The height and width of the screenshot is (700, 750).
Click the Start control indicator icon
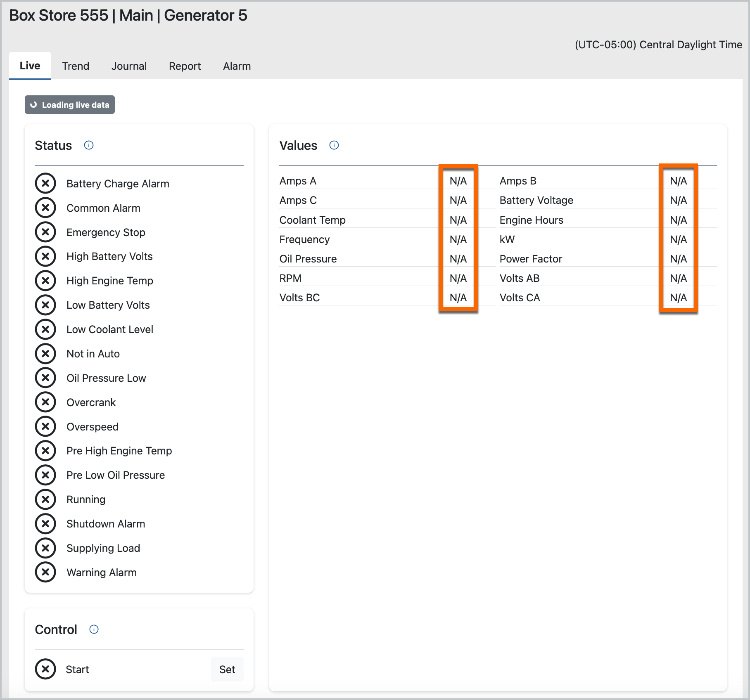[x=45, y=669]
